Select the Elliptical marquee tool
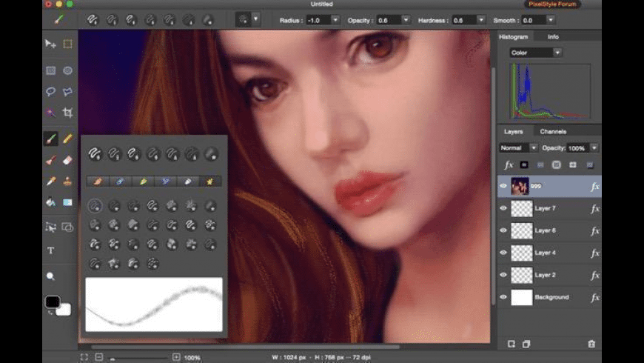Image resolution: width=644 pixels, height=363 pixels. coord(67,70)
